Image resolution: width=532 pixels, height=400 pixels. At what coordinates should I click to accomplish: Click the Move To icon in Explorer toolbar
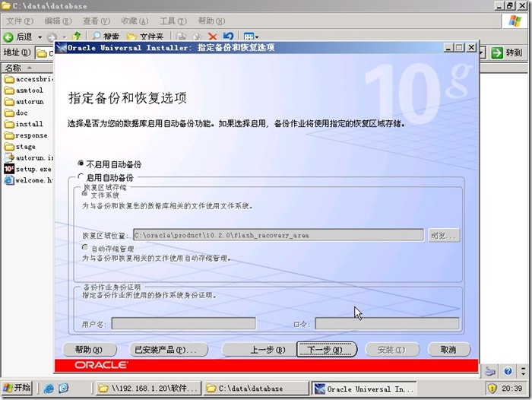click(182, 37)
